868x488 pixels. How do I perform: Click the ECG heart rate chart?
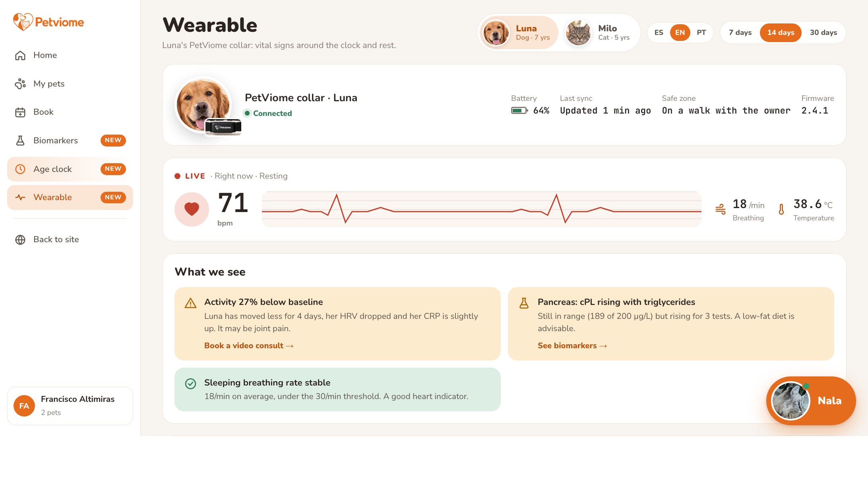coord(481,209)
